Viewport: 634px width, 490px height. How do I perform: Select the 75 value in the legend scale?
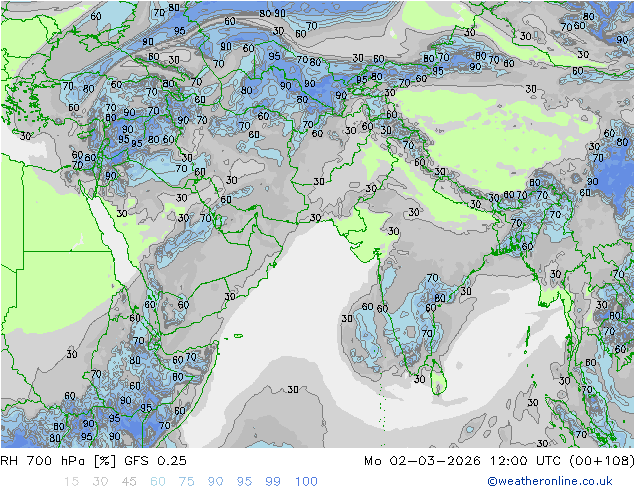click(x=187, y=482)
